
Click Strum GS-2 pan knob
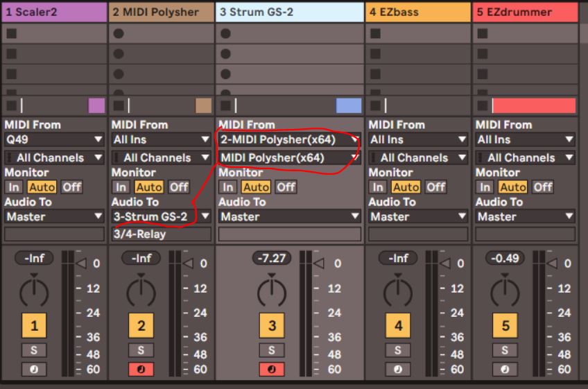[x=272, y=291]
